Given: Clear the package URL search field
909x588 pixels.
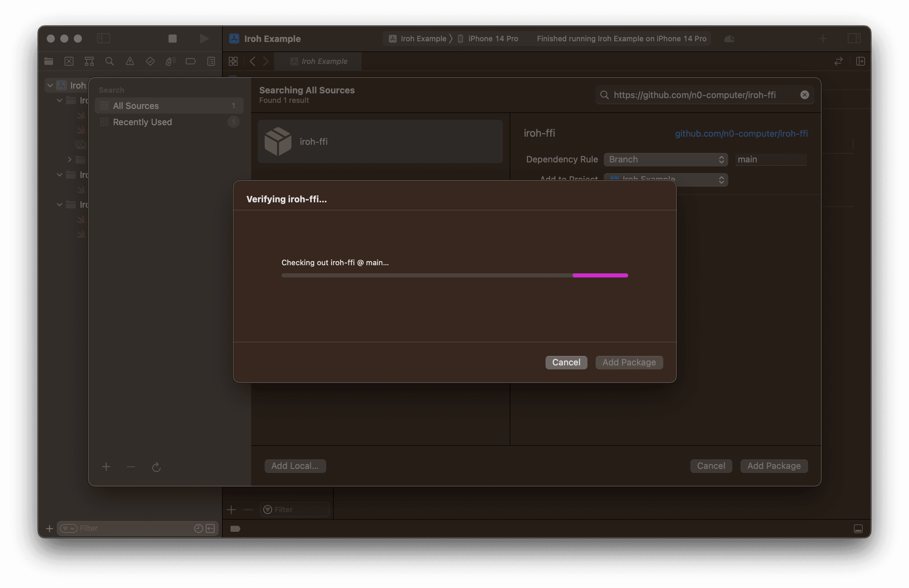Looking at the screenshot, I should [x=804, y=95].
